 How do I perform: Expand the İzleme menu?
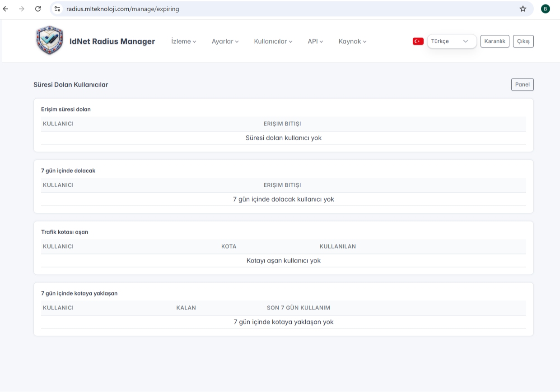pos(183,42)
